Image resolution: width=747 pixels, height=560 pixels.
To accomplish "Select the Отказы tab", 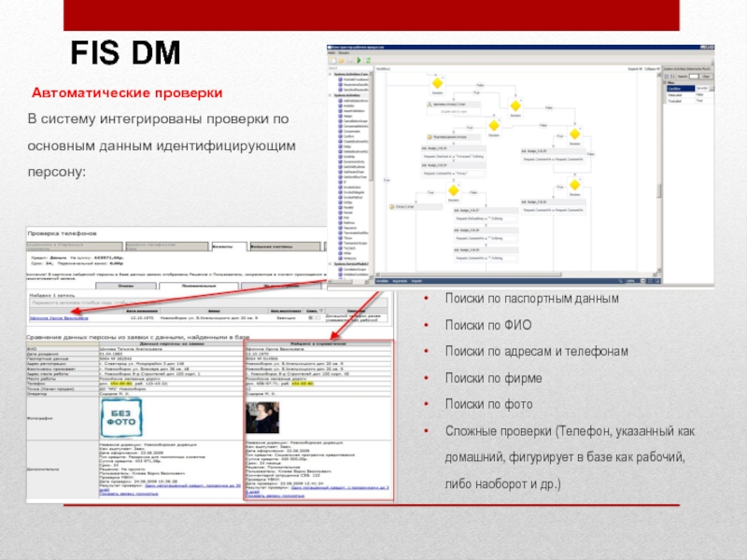I will [x=126, y=286].
